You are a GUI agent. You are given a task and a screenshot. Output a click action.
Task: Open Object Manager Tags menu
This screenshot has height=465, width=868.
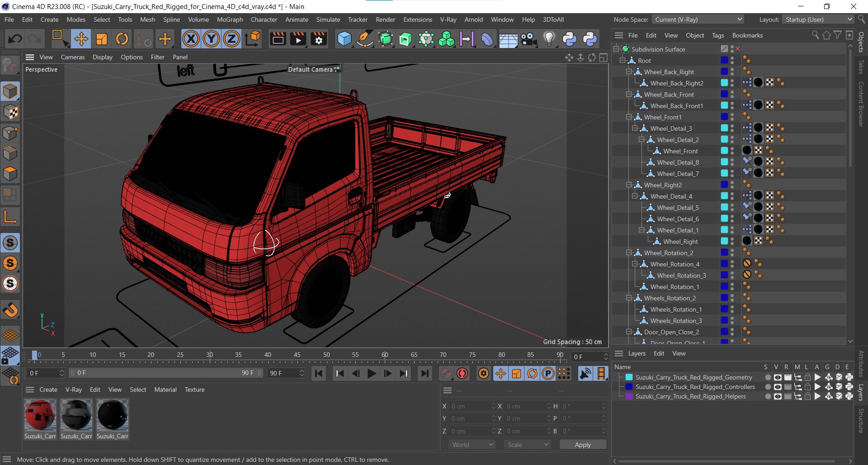tap(718, 35)
